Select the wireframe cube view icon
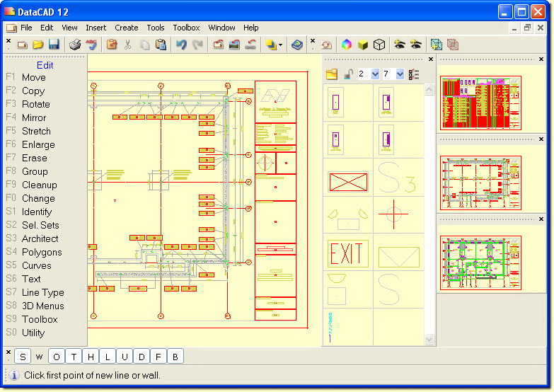This screenshot has width=554, height=392. (379, 45)
